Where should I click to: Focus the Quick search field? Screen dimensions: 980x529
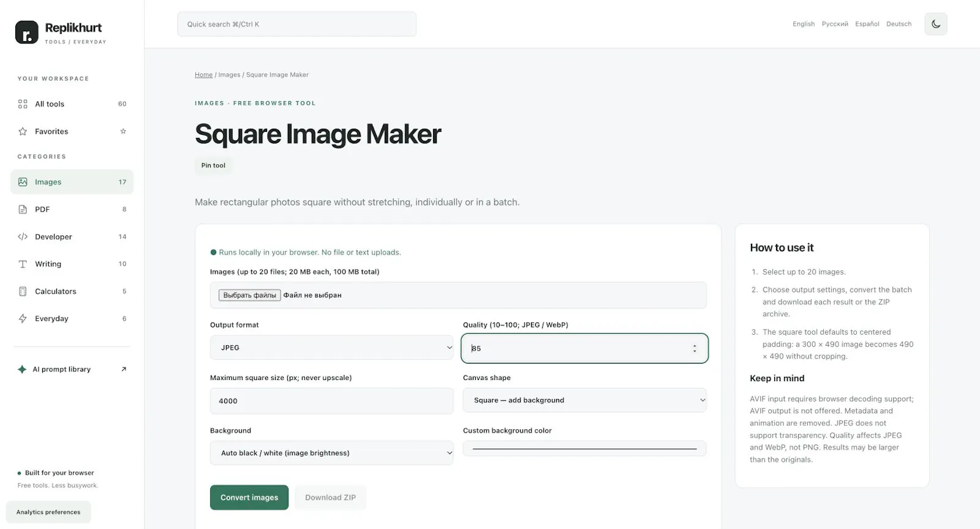[296, 24]
